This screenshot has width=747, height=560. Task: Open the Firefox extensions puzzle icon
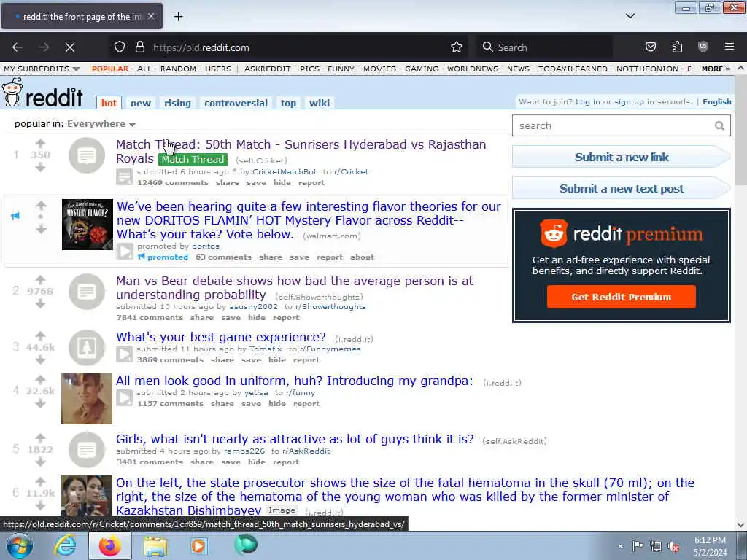pyautogui.click(x=677, y=47)
